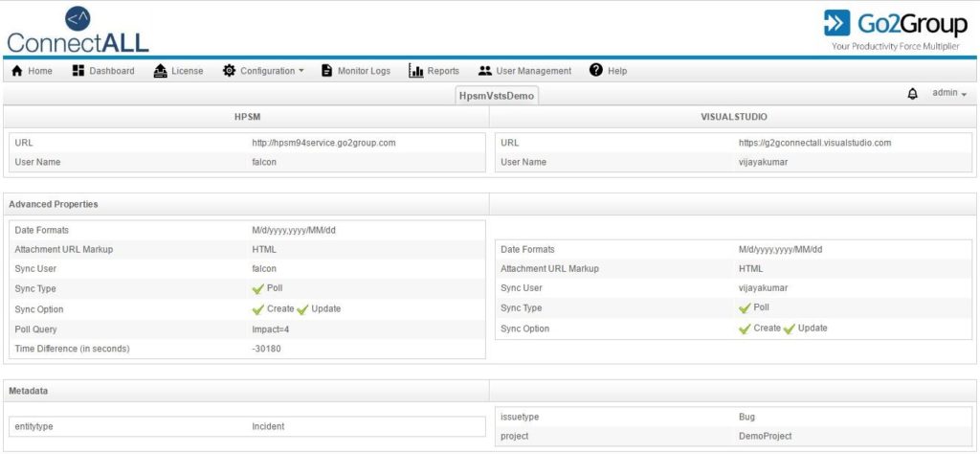
Task: Click Time Difference (in seconds) label
Action: click(x=72, y=349)
